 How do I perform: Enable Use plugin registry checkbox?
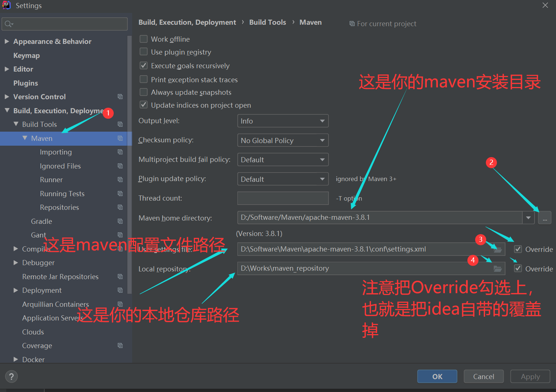click(x=144, y=52)
